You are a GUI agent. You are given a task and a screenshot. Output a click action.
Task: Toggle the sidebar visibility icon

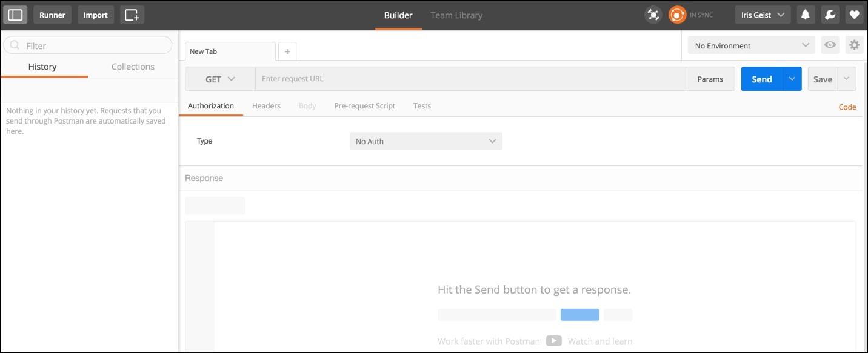[x=15, y=14]
